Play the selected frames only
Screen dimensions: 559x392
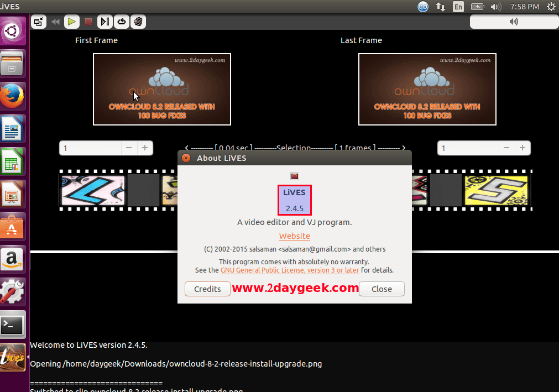105,22
